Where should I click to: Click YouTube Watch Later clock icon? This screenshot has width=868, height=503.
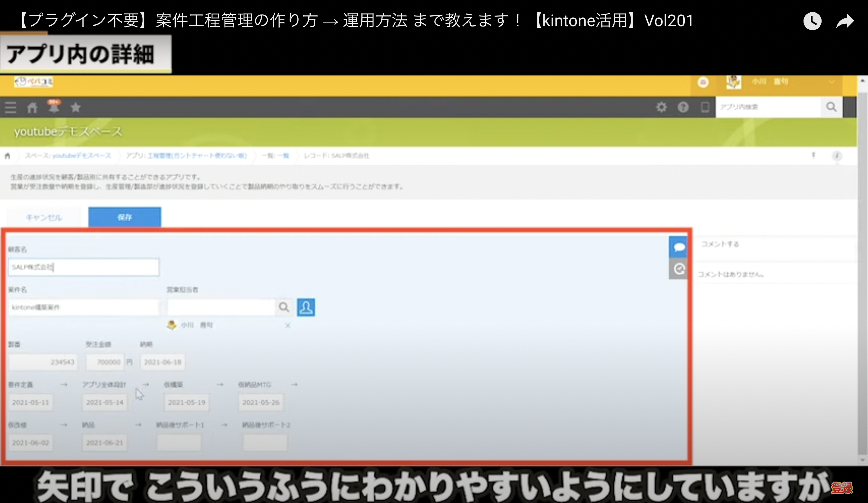point(812,21)
